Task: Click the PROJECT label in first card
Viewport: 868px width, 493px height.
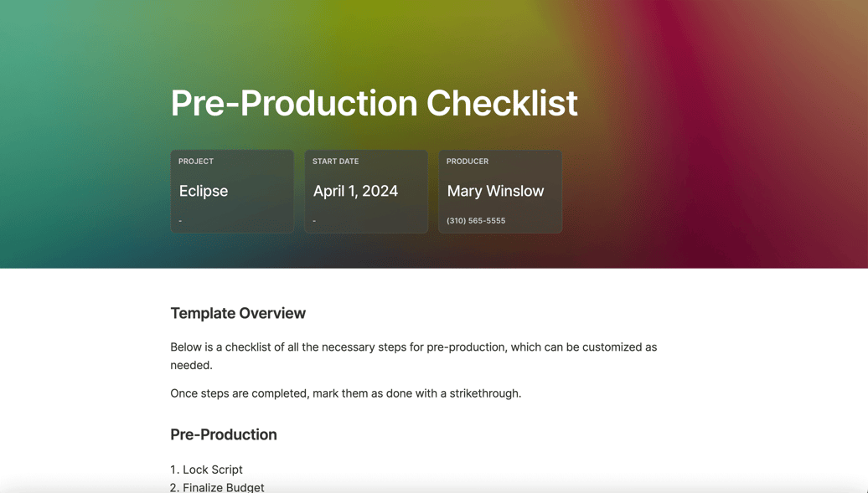Action: tap(196, 161)
